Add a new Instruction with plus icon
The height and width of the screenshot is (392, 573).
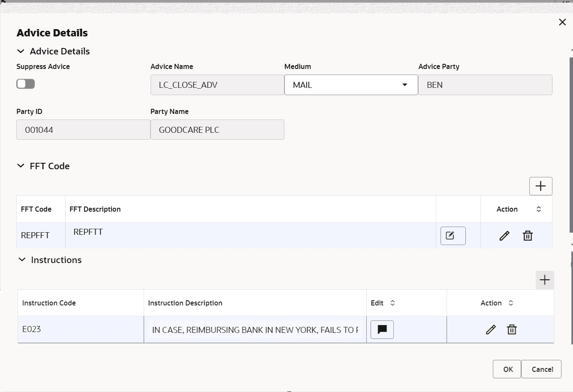click(x=545, y=280)
